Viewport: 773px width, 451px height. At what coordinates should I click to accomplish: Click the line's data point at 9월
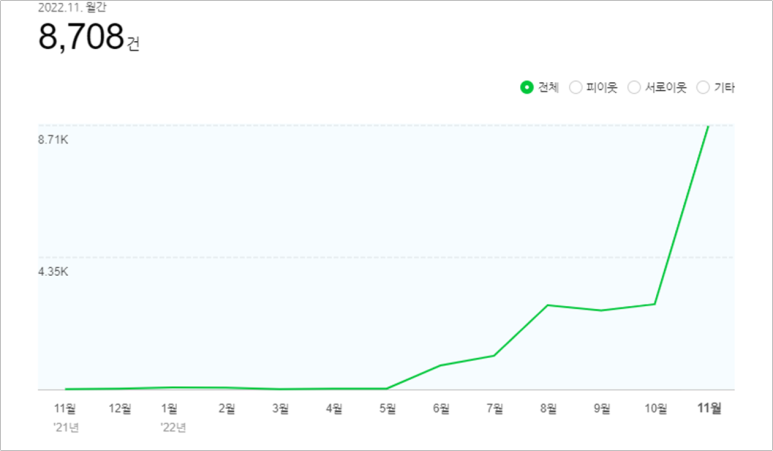click(601, 311)
